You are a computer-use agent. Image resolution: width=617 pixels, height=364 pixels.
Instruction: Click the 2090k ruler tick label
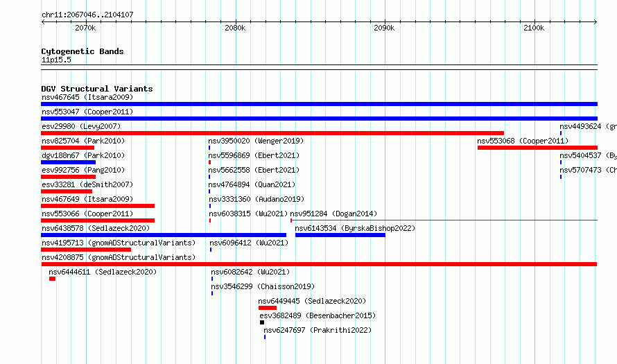pyautogui.click(x=384, y=28)
